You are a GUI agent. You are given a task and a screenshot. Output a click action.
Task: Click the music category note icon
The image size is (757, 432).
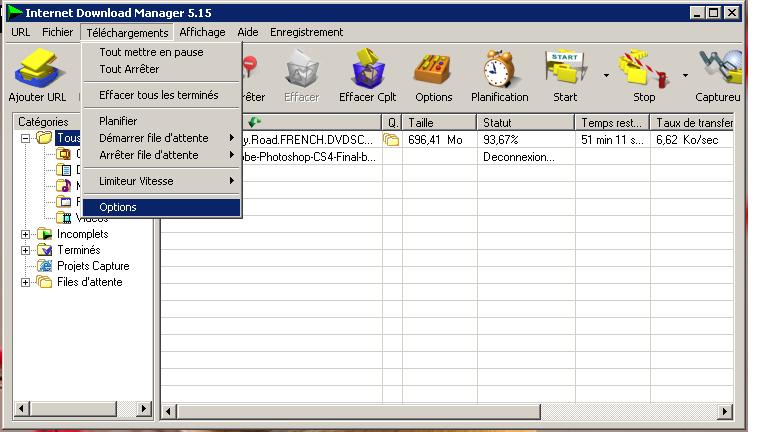pos(64,186)
